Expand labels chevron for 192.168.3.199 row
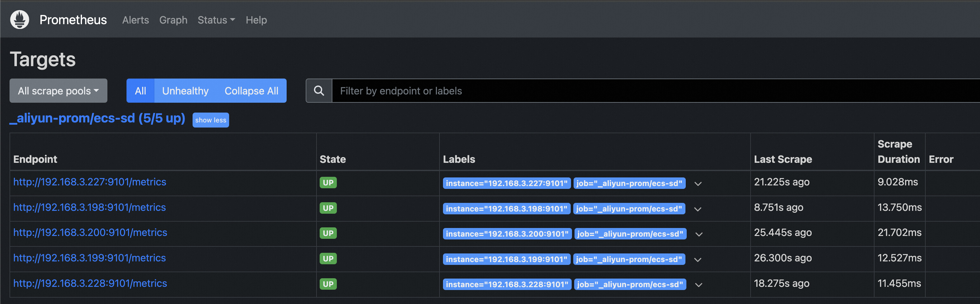This screenshot has height=304, width=980. [698, 260]
